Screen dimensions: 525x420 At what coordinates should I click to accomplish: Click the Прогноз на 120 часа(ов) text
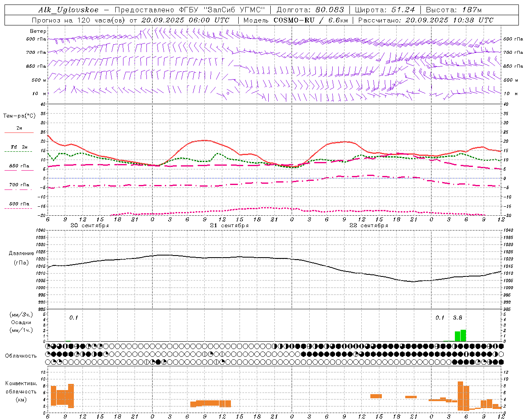pos(79,20)
